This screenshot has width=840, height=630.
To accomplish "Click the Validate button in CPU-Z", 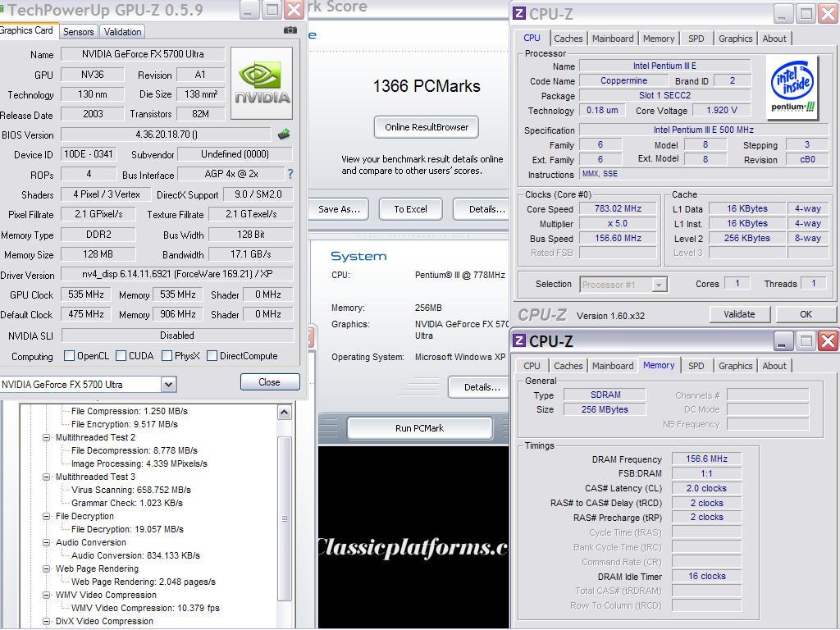I will tap(739, 314).
